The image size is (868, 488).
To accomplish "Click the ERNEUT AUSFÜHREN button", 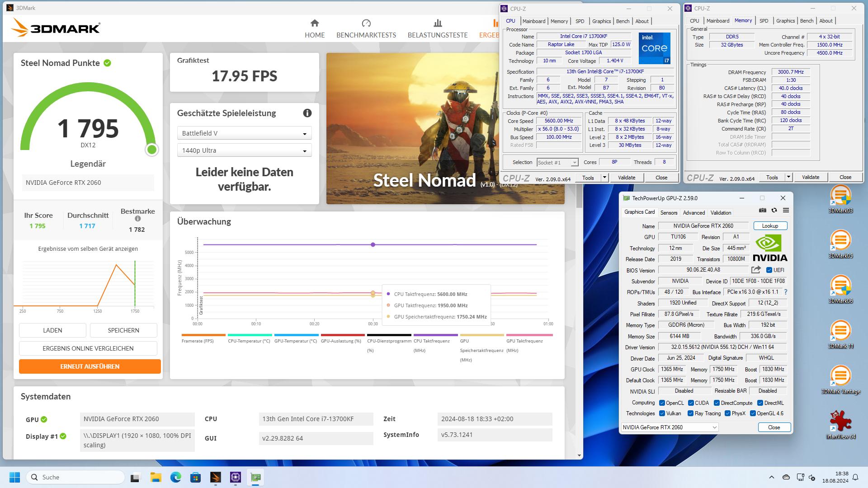I will (x=90, y=366).
